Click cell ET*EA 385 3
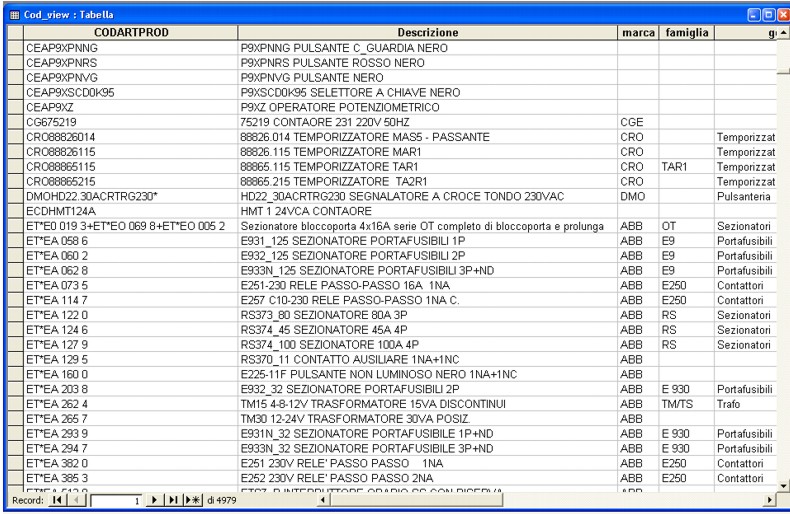 point(131,478)
